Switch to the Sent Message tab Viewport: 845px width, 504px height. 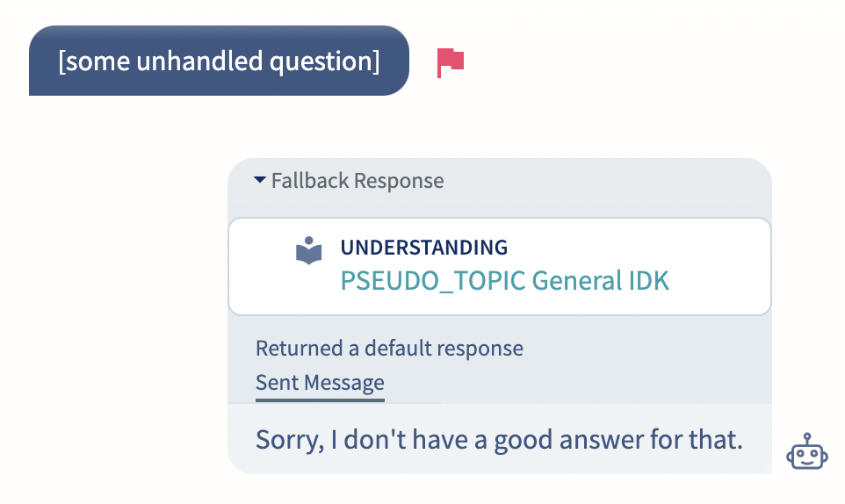pos(320,383)
